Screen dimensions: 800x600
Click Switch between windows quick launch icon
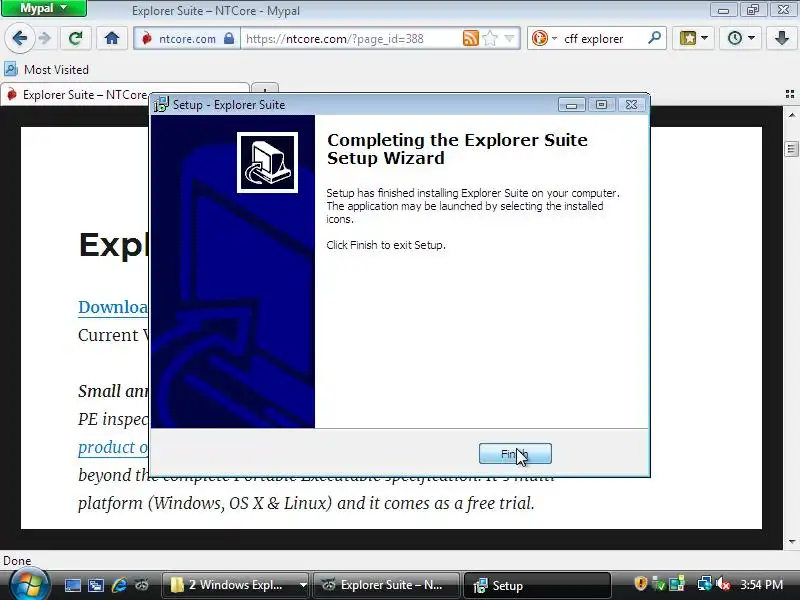[96, 585]
